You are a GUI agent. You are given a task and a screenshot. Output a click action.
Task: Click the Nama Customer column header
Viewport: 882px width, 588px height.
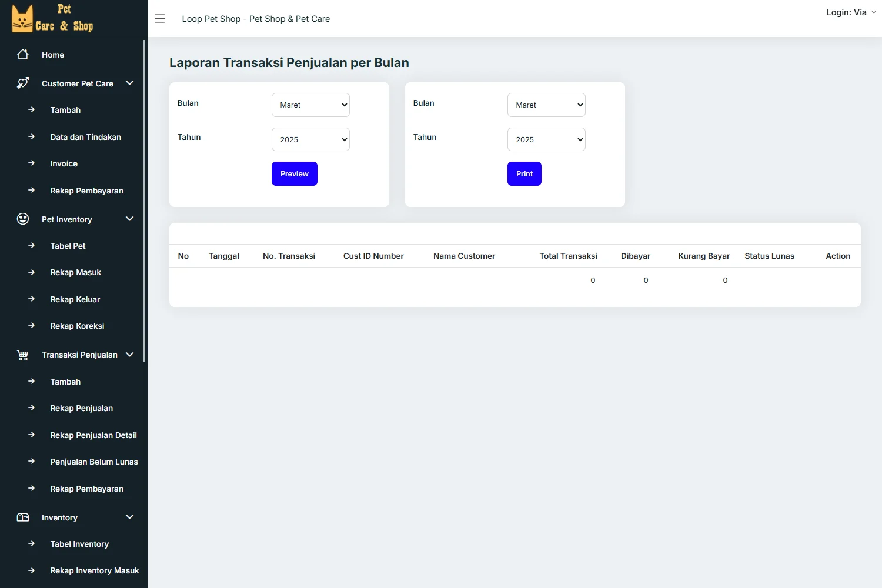coord(464,256)
